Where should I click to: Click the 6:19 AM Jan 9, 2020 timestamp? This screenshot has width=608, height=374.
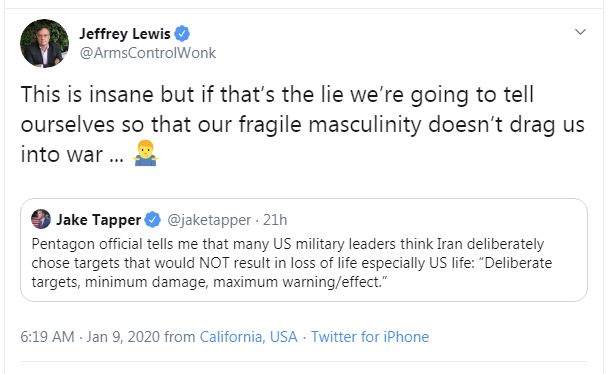pos(90,336)
